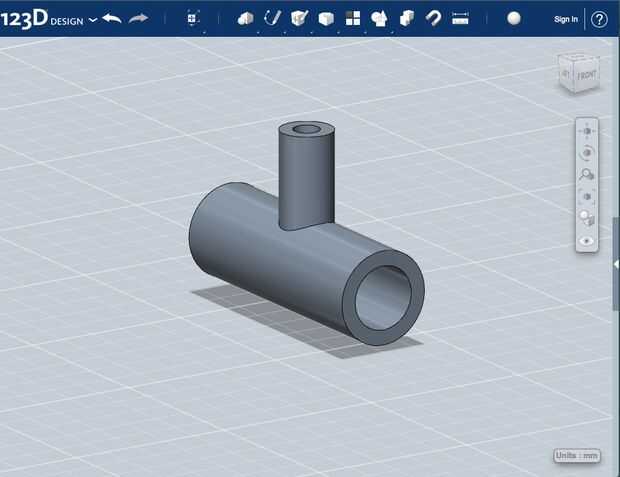Click the left face of the view cube

click(x=566, y=74)
